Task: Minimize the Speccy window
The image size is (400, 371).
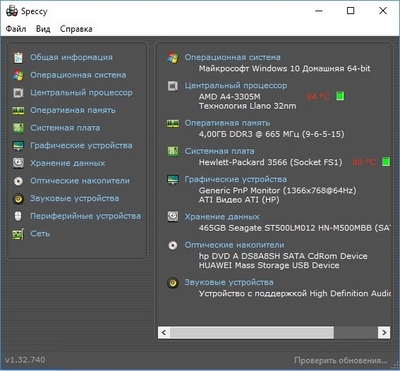Action: click(x=319, y=11)
